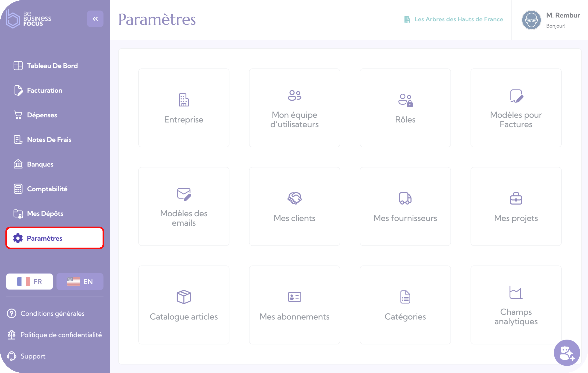Open the Mes fournisseurs card
The height and width of the screenshot is (373, 588).
pyautogui.click(x=405, y=206)
